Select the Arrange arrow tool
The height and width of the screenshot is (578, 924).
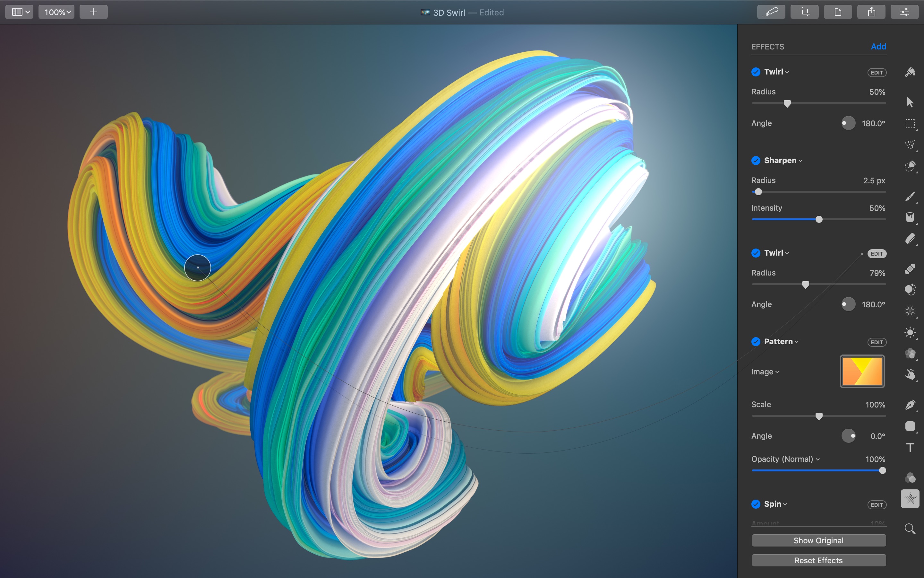(910, 102)
